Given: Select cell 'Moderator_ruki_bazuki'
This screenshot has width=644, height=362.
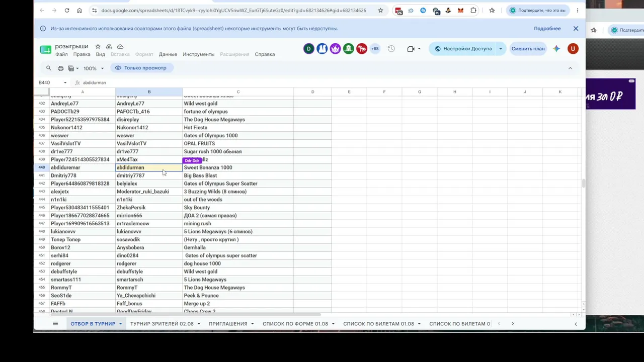Looking at the screenshot, I should click(x=149, y=192).
